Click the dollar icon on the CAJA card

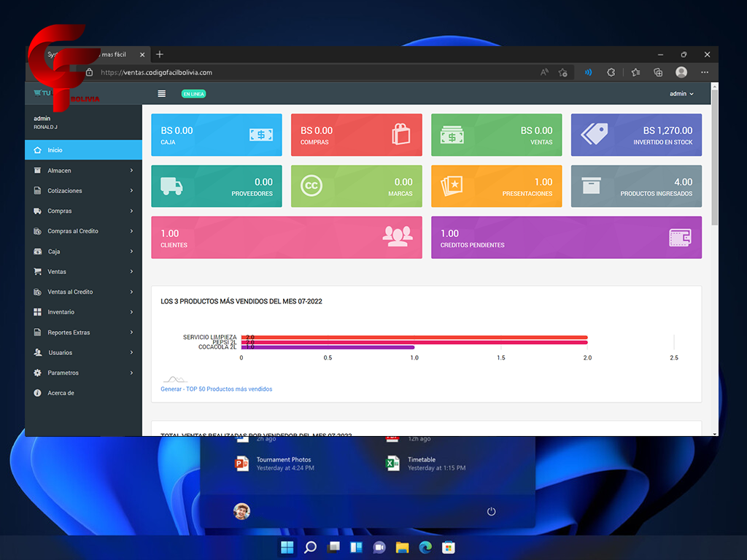(260, 135)
